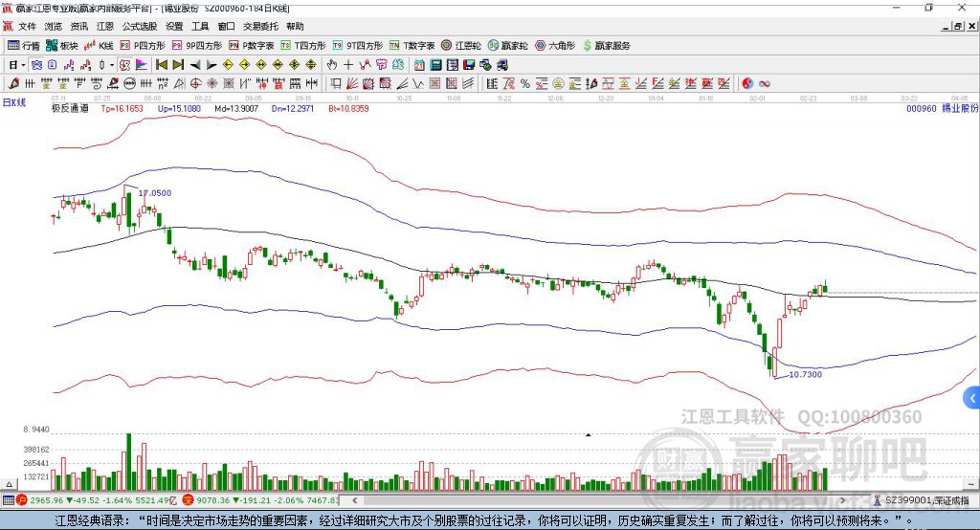Open T数字表 tool
The width and height of the screenshot is (980, 530).
coord(412,46)
